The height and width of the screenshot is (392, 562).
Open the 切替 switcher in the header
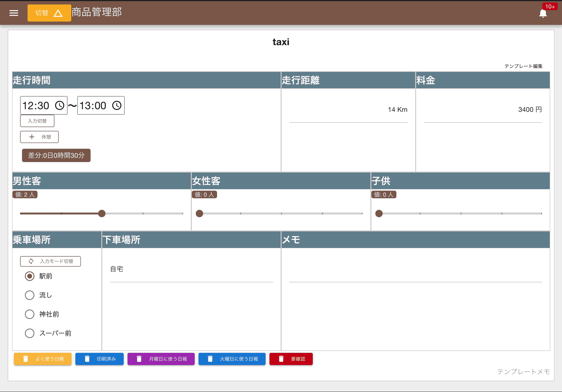tap(49, 13)
